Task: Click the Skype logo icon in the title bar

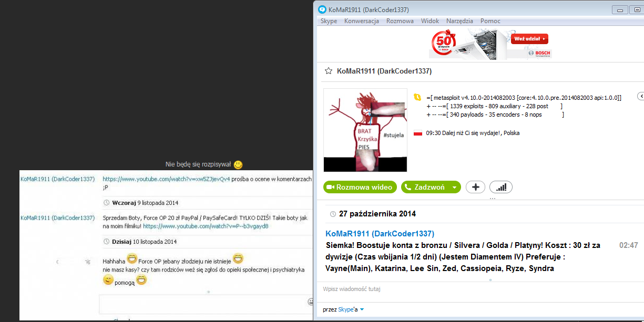Action: [322, 9]
